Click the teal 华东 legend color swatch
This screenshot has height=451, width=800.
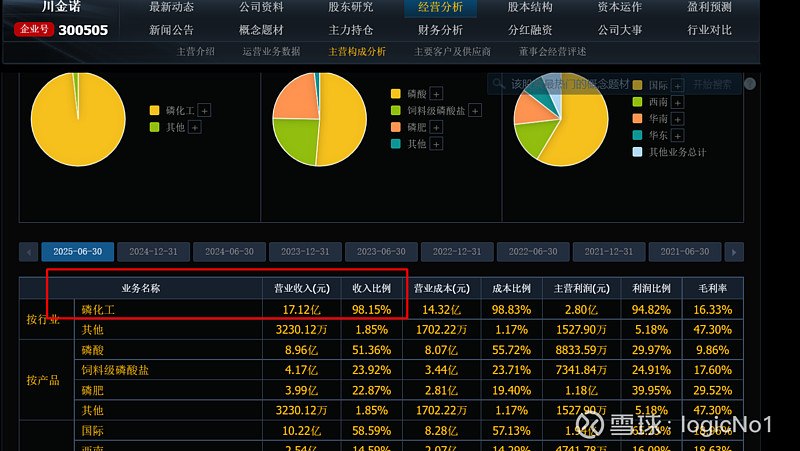point(637,135)
